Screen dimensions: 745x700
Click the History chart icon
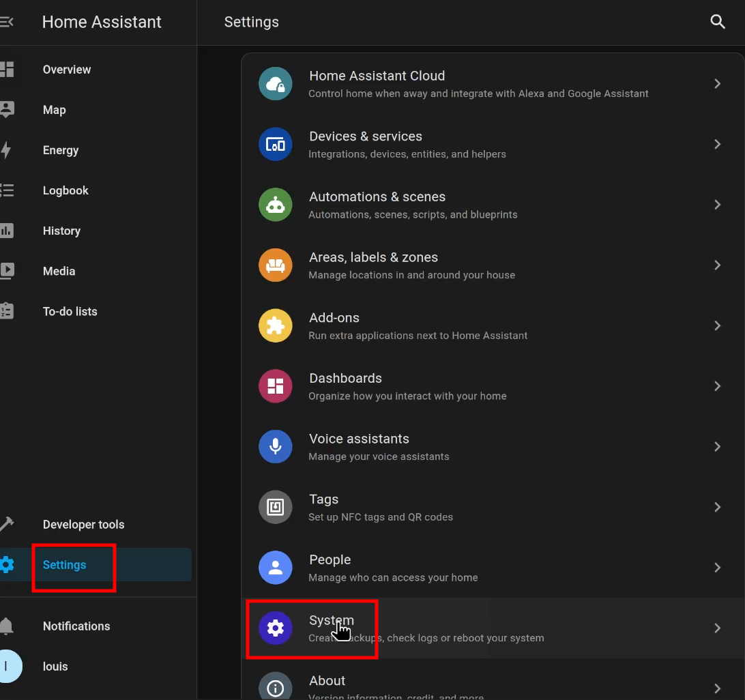click(7, 231)
